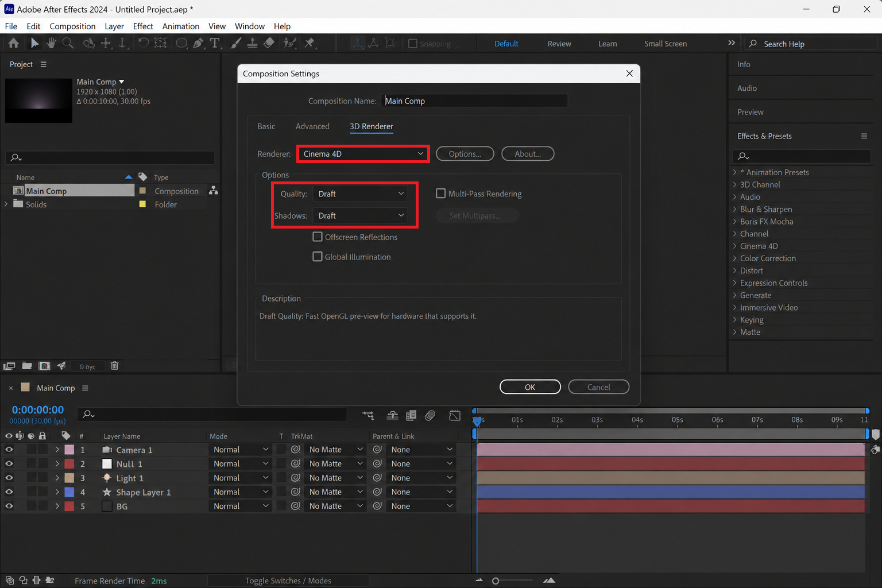This screenshot has width=882, height=588.
Task: Click the Camera 1 label color swatch
Action: click(69, 450)
